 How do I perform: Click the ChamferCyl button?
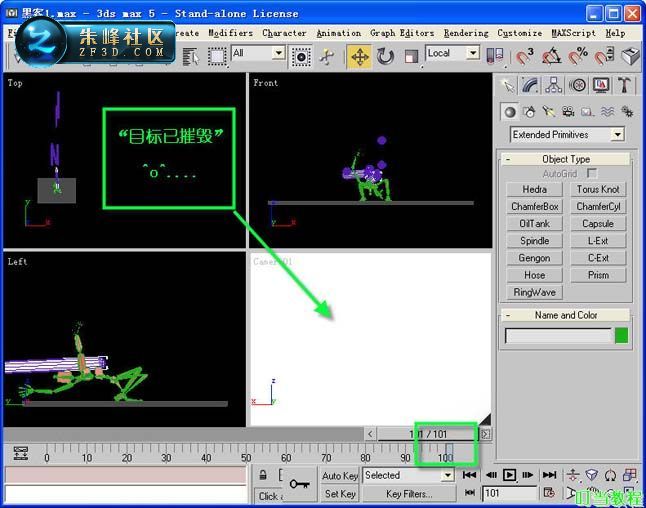coord(598,206)
